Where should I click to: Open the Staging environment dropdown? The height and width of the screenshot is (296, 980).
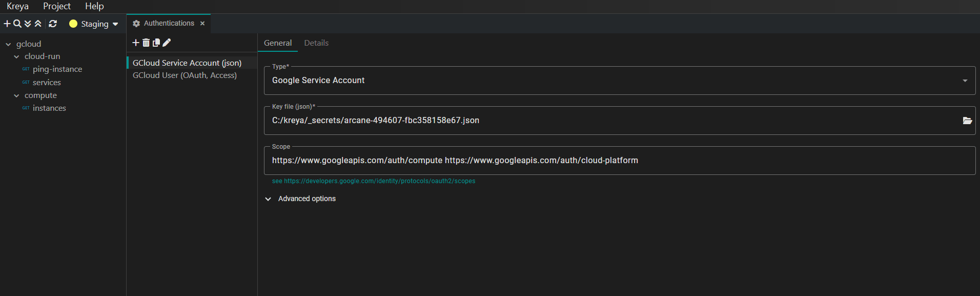click(94, 24)
